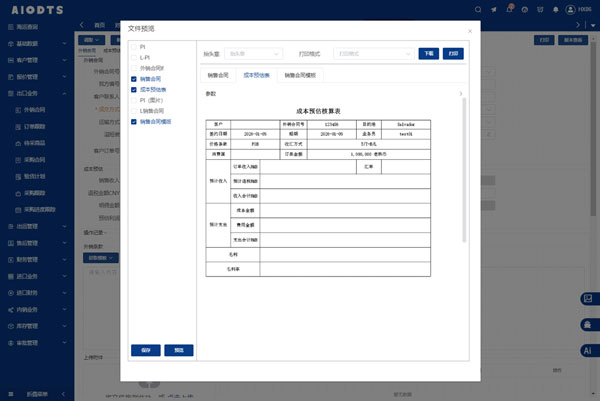Click the 保存 button at the dialog's bottom left
The image size is (600, 401).
146,350
